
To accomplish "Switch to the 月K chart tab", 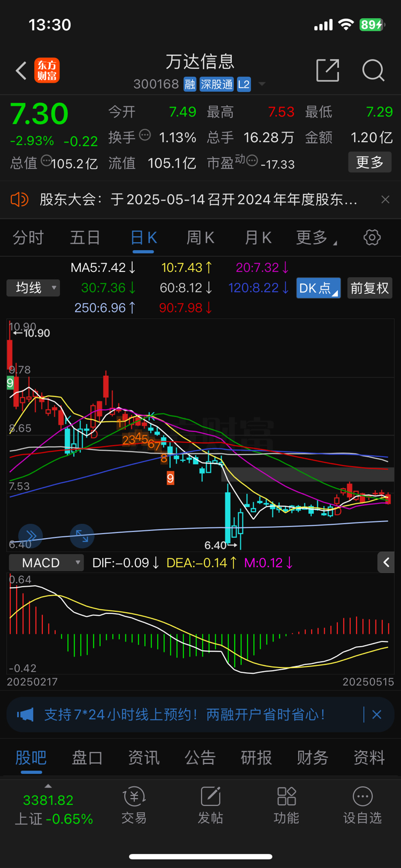I will click(x=258, y=238).
